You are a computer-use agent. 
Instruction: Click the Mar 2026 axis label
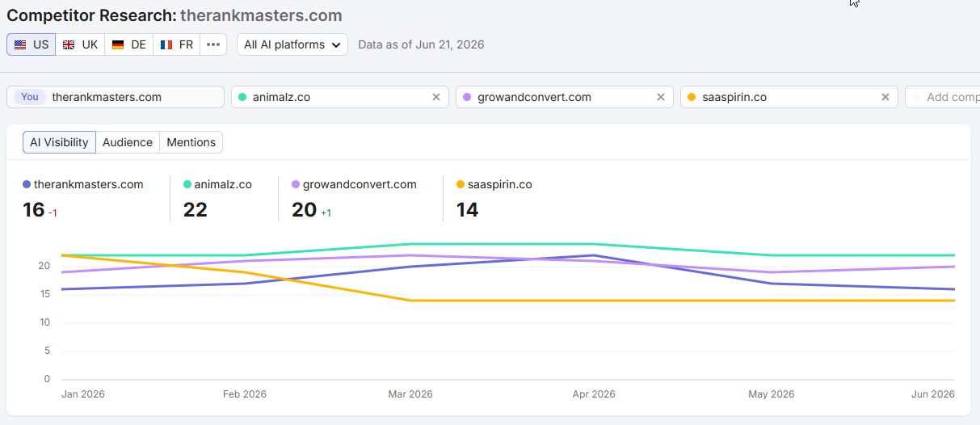point(410,394)
